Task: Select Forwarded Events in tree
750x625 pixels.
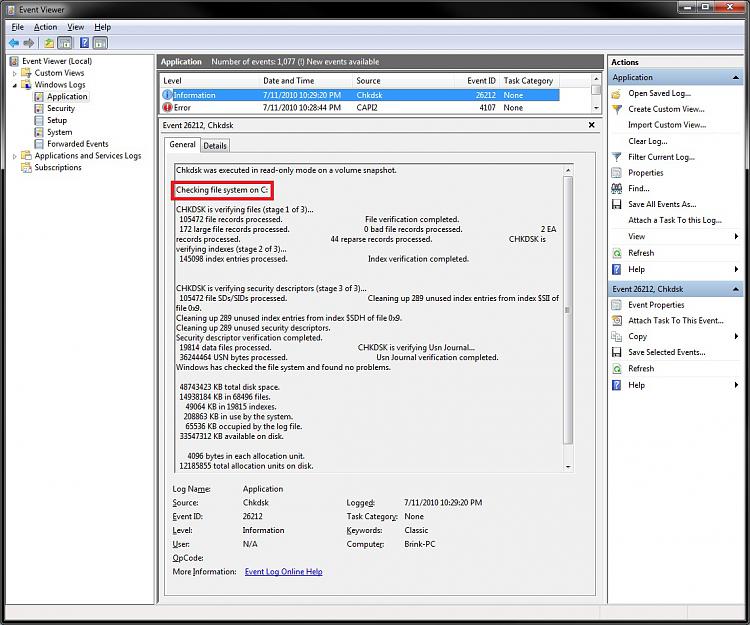Action: [x=77, y=144]
